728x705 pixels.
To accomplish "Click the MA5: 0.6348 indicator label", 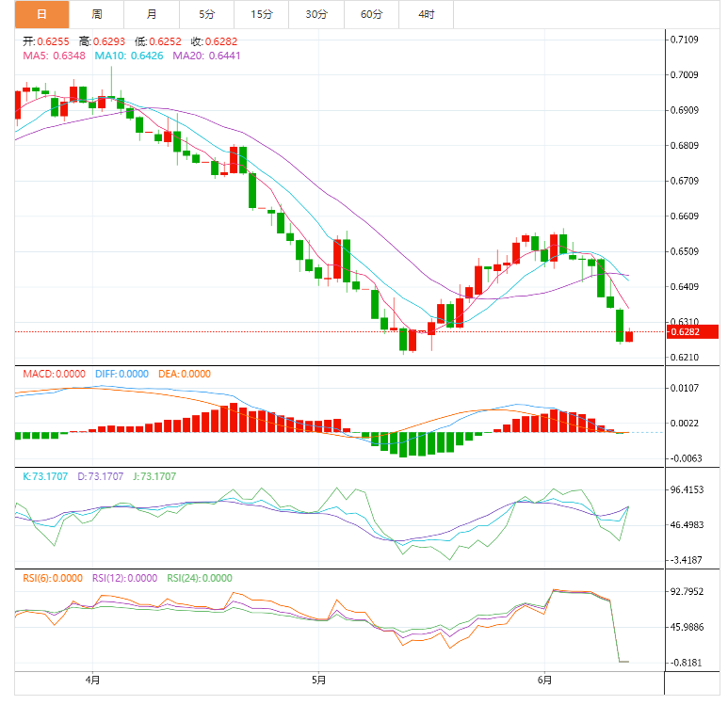I will click(x=55, y=56).
